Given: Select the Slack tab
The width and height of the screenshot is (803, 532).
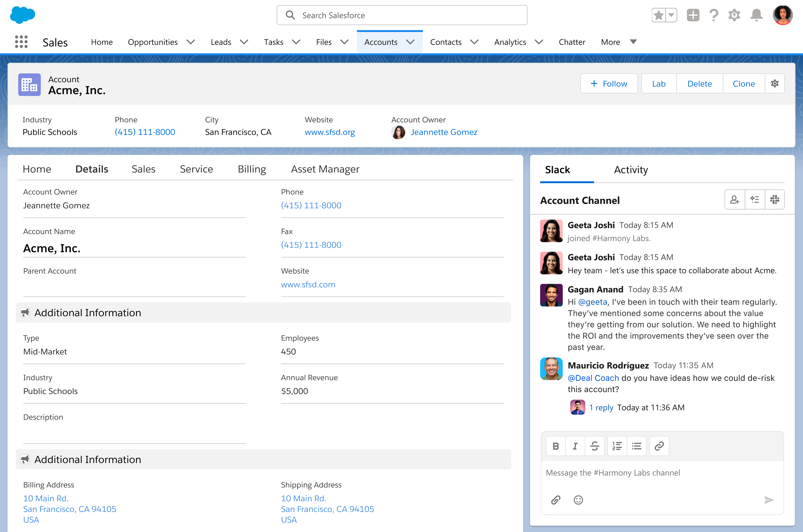Looking at the screenshot, I should 557,170.
